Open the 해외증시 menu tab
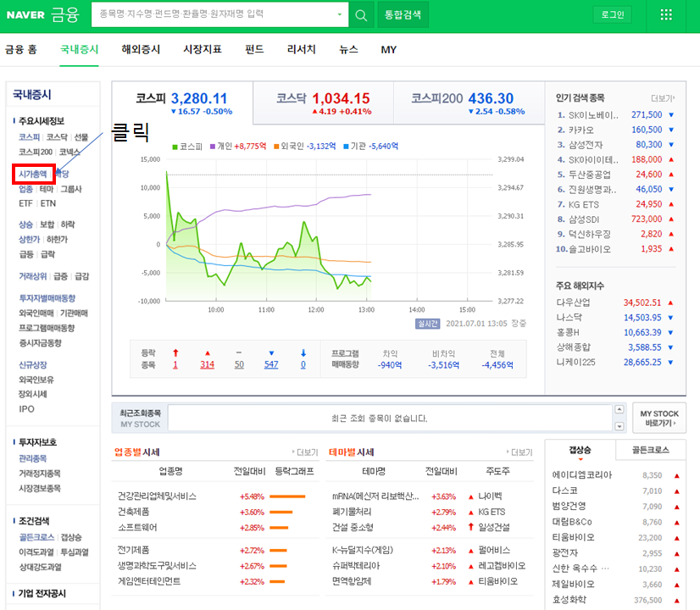Image resolution: width=700 pixels, height=610 pixels. pyautogui.click(x=141, y=49)
